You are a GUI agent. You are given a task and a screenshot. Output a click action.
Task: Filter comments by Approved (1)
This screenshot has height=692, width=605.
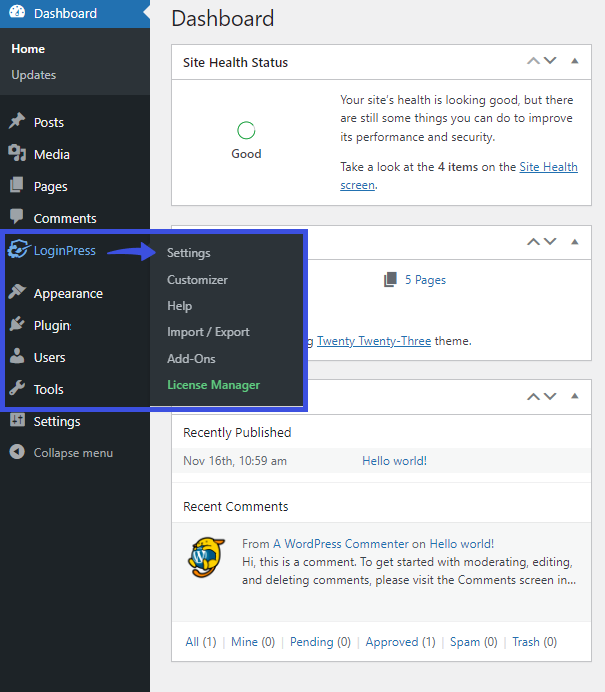tap(401, 642)
